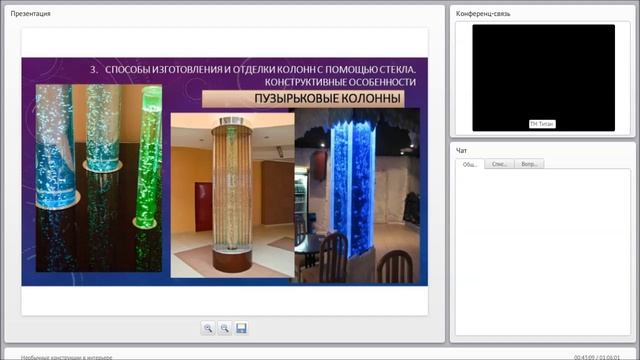Viewport: 640px width, 360px height.
Task: Click the black conference video window
Action: pyautogui.click(x=544, y=78)
